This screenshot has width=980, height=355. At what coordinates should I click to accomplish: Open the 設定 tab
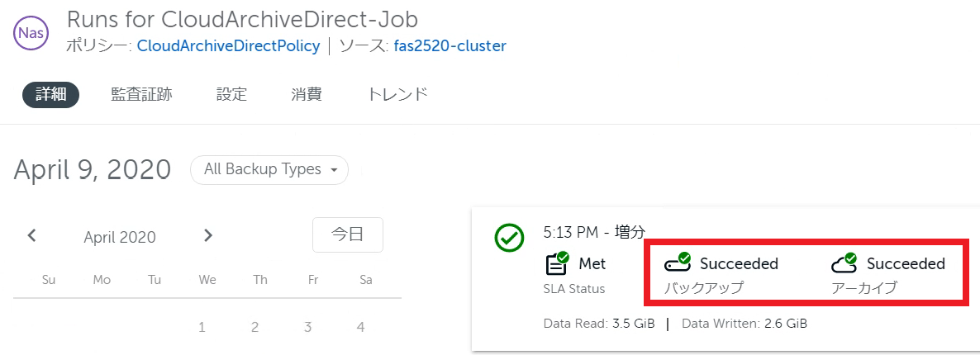[x=232, y=95]
